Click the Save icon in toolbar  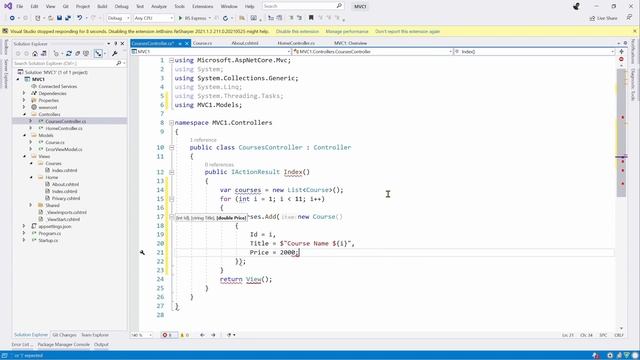pyautogui.click(x=59, y=18)
